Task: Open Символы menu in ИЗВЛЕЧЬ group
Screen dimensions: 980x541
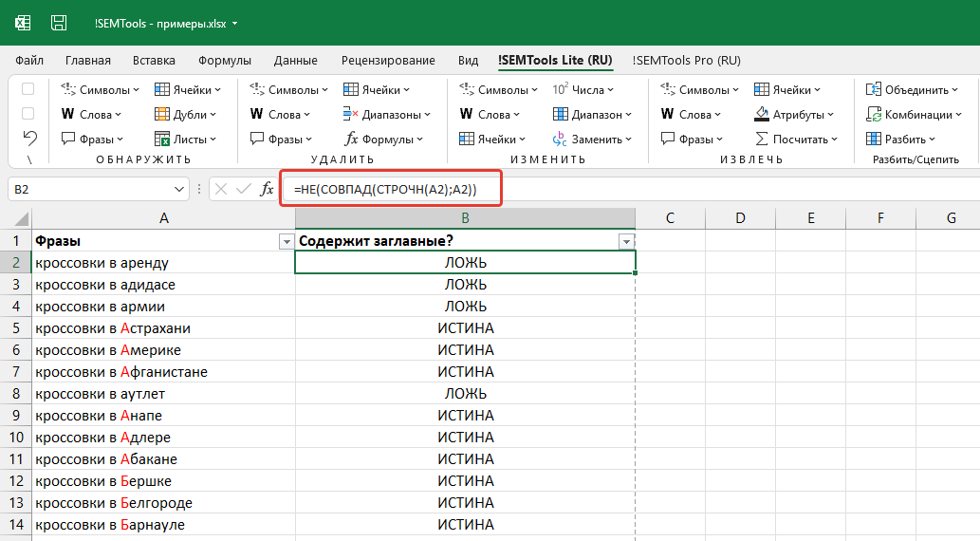Action: click(699, 89)
